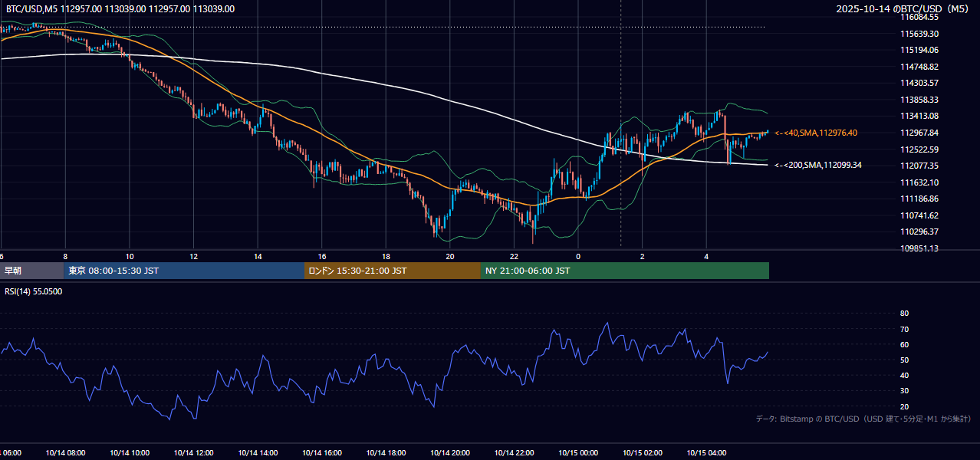Select the NY 21:00-06:00 JST session bar
Screen dimensions: 980x460
click(625, 271)
